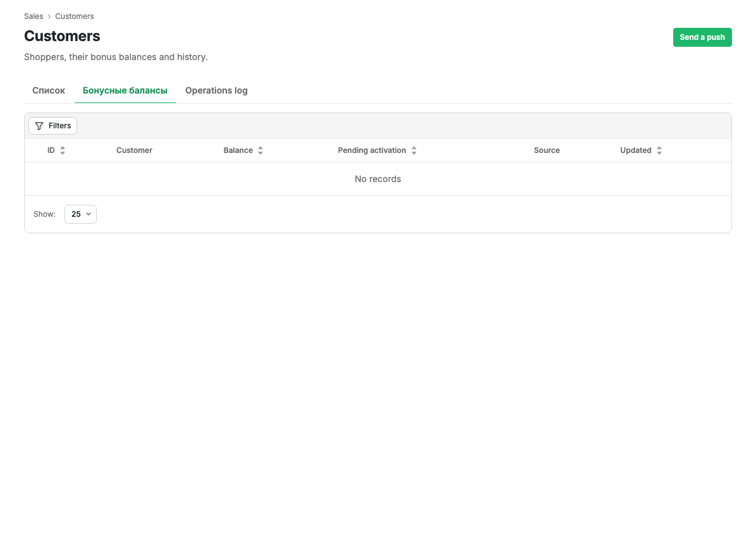Click the Show: label
The width and height of the screenshot is (756, 536).
[x=44, y=214]
